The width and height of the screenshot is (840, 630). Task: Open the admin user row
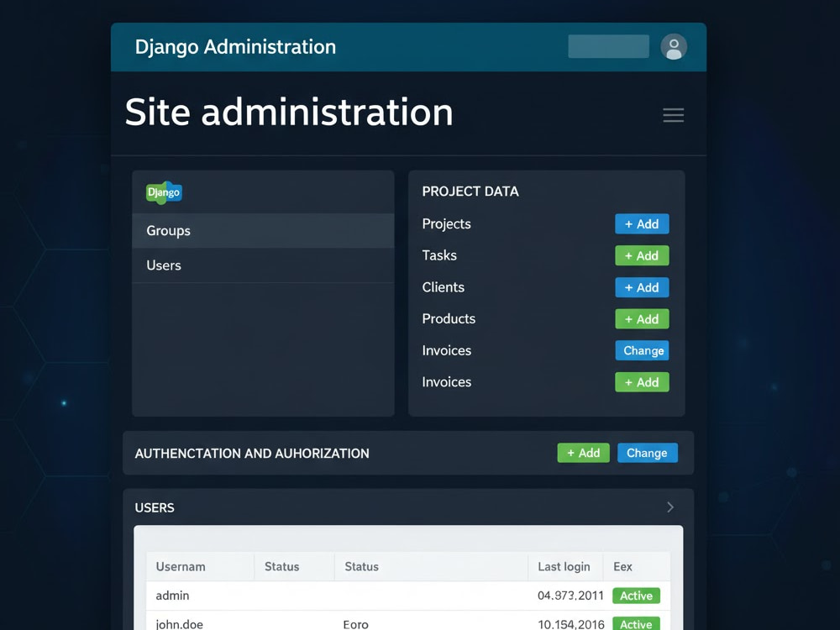408,596
